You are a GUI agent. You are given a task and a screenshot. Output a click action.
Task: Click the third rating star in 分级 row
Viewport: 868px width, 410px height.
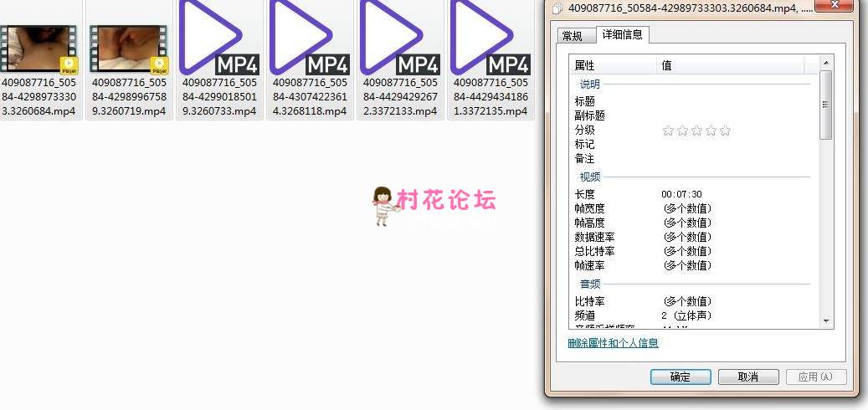(x=696, y=131)
